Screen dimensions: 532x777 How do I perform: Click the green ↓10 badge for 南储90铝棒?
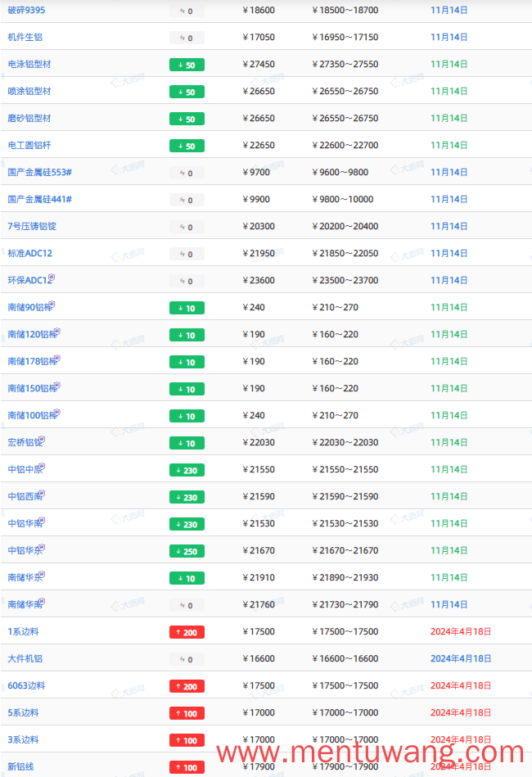click(x=187, y=308)
